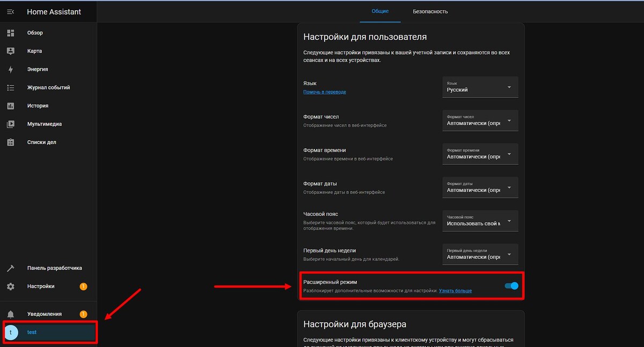Collapse the sidebar with the menu icon
This screenshot has width=644, height=347.
point(10,12)
